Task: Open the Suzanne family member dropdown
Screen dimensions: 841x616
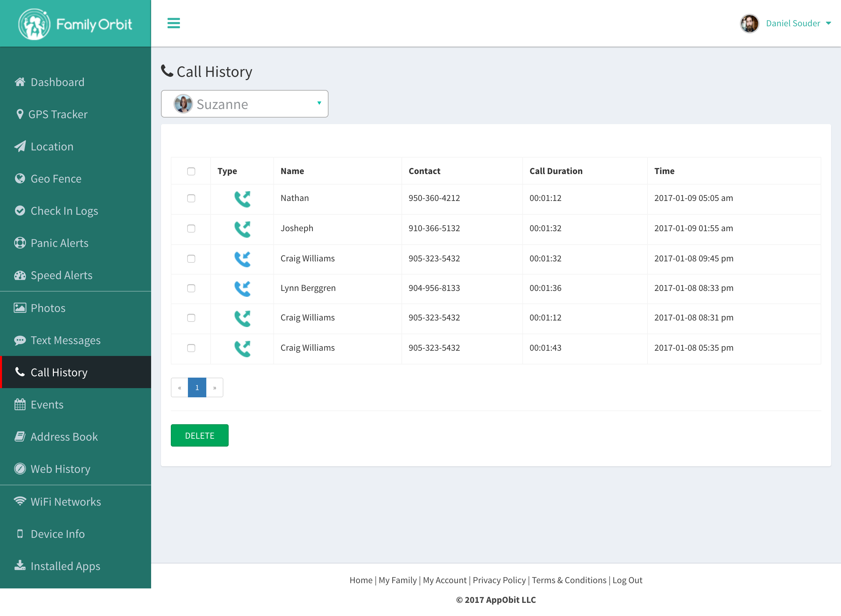Action: (245, 104)
